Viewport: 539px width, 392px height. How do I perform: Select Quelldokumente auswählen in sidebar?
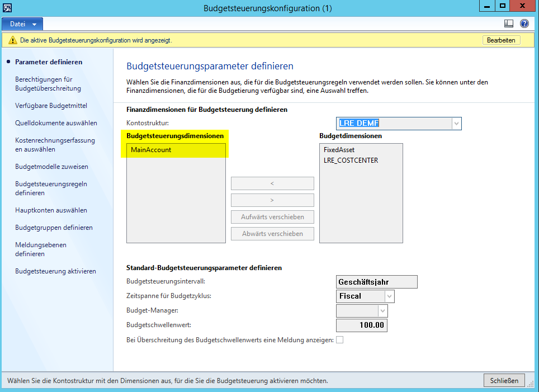pyautogui.click(x=56, y=123)
